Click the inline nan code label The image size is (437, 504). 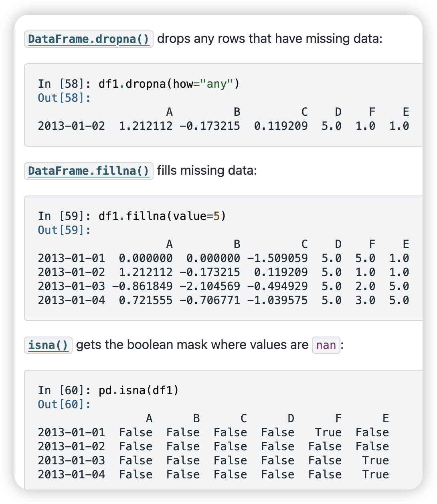326,345
